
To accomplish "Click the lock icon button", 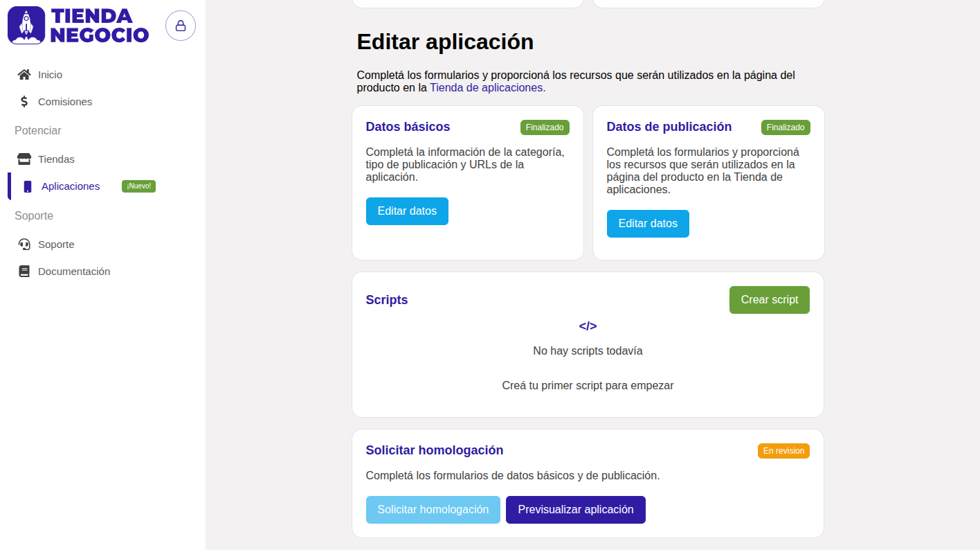I will pos(181,26).
